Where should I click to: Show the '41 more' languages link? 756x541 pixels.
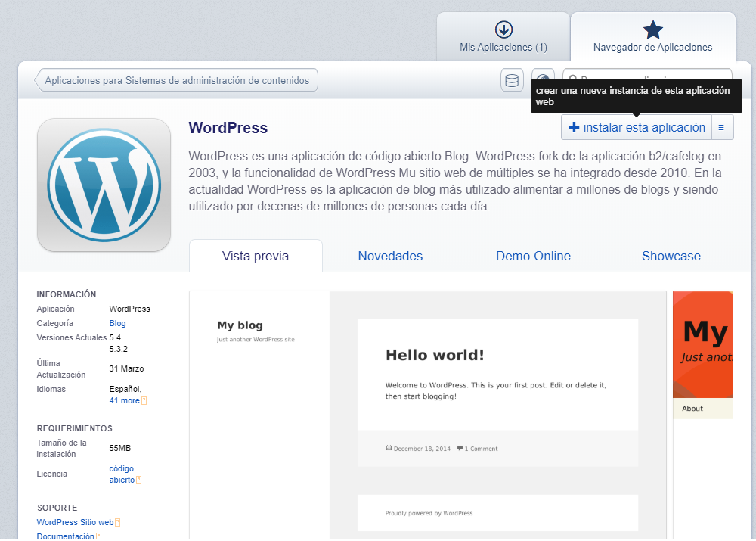point(125,400)
